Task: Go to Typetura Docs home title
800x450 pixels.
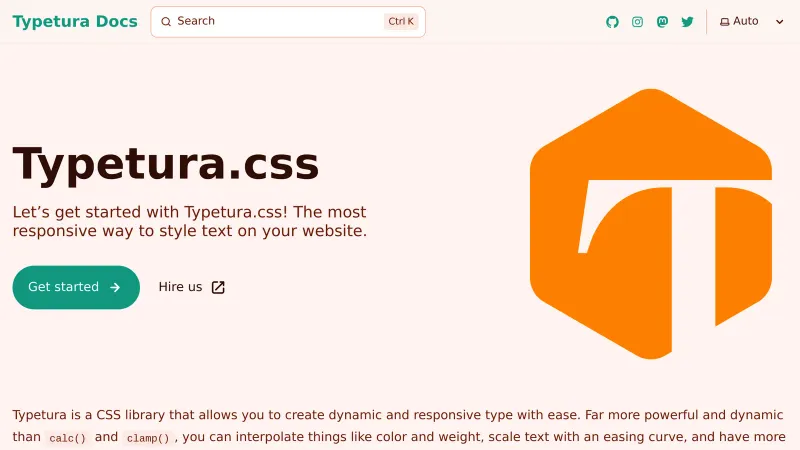Action: tap(75, 21)
